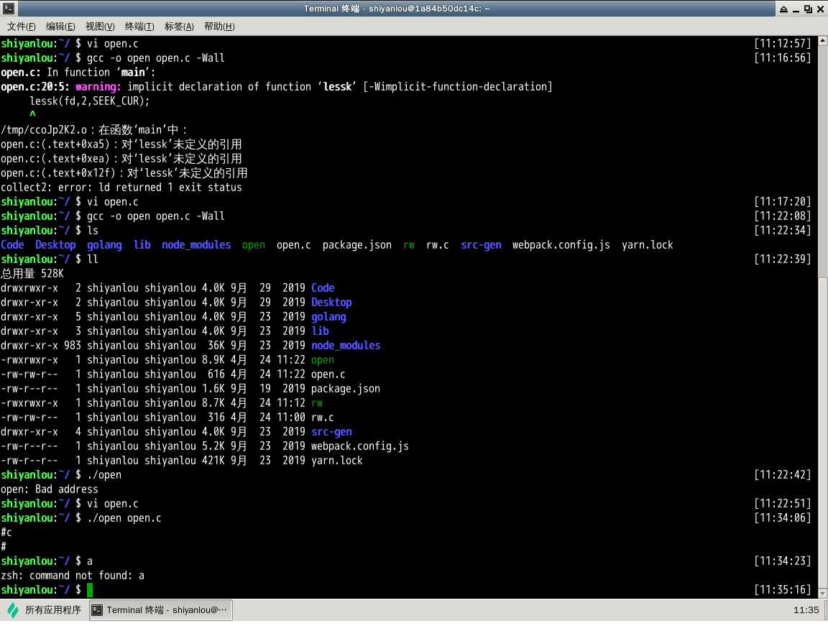Viewport: 828px width, 644px height.
Task: Click the 所有应用程序 logo icon
Action: pyautogui.click(x=13, y=610)
